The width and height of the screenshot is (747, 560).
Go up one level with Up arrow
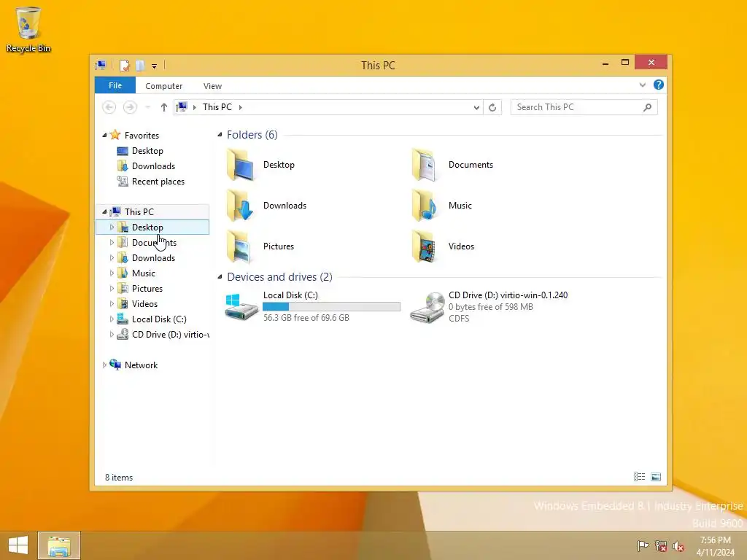(164, 107)
